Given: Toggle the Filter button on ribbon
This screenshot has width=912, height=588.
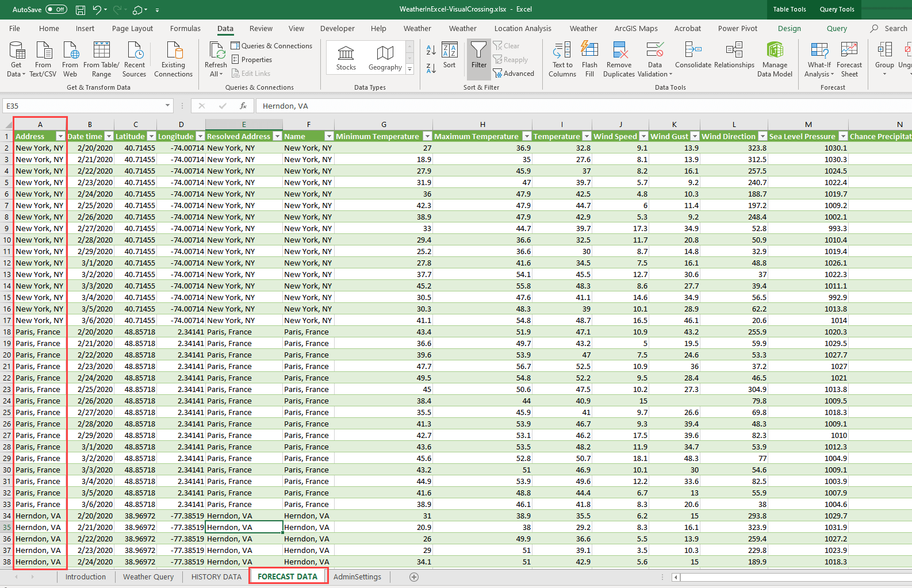Looking at the screenshot, I should coord(478,55).
